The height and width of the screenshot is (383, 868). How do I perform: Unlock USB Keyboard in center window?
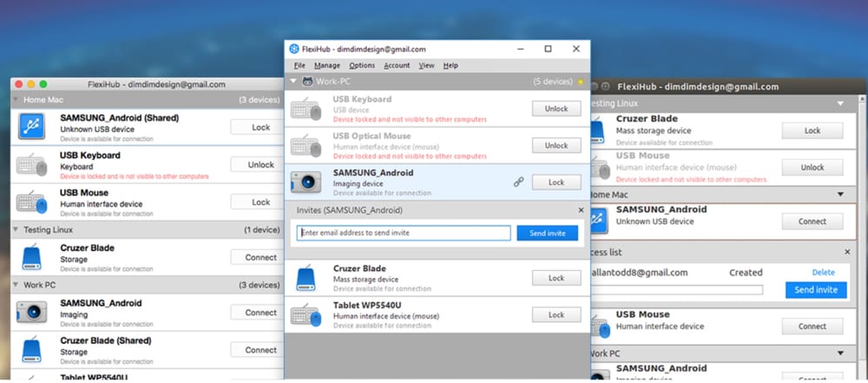[x=556, y=109]
